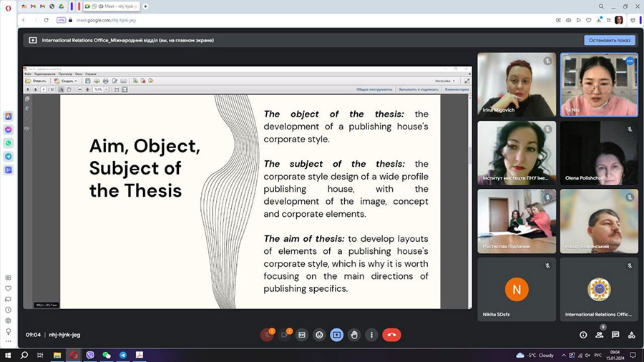The height and width of the screenshot is (362, 644).
Task: Open the meeting details info icon
Action: coord(583,335)
